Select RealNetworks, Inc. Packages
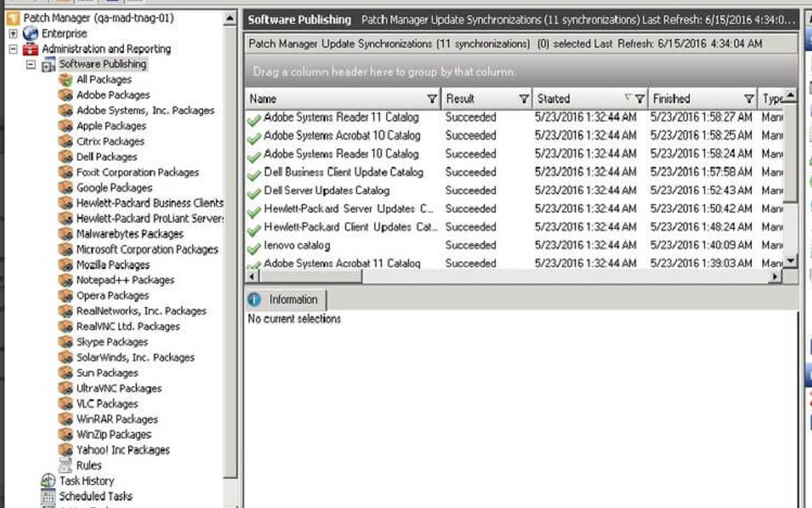 coord(141,311)
